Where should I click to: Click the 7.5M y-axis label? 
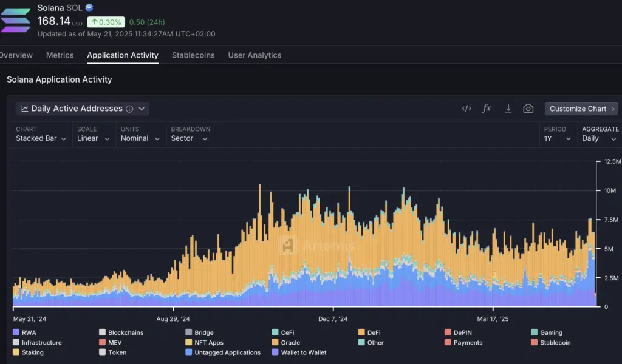611,220
